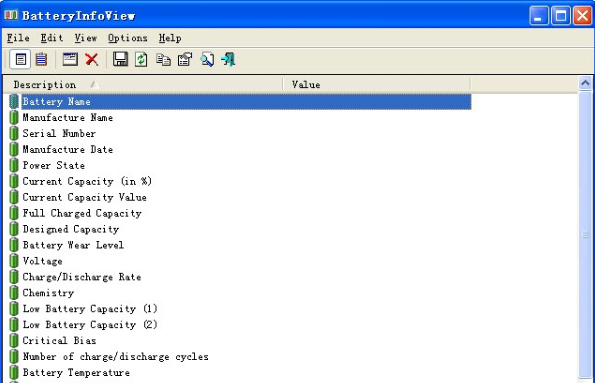Click the battery icon beside Critical Bias
The image size is (595, 383).
pos(14,341)
